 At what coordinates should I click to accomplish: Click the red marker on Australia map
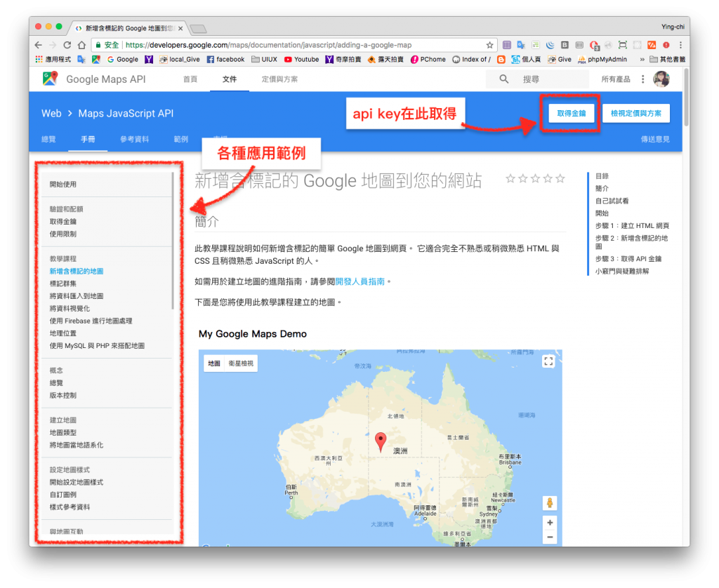tap(381, 442)
